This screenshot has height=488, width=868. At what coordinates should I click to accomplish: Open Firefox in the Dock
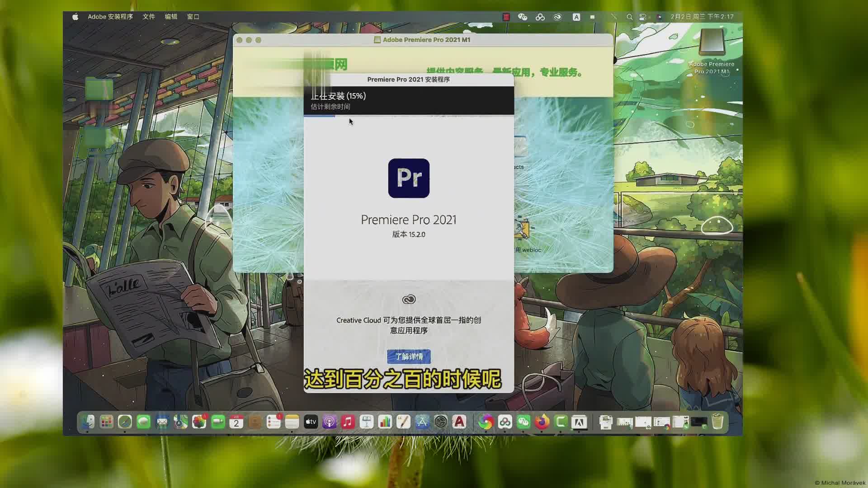542,422
